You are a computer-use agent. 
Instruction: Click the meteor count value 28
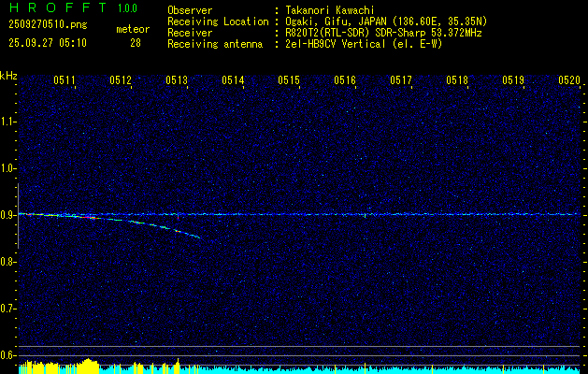point(135,43)
